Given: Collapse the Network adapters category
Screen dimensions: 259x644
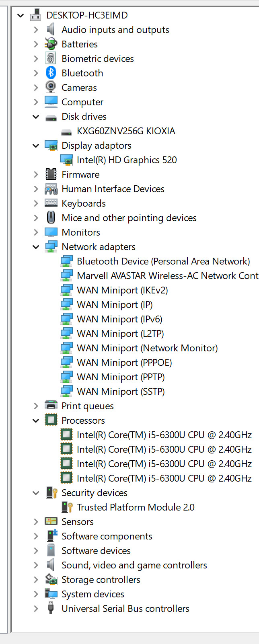Looking at the screenshot, I should (36, 247).
